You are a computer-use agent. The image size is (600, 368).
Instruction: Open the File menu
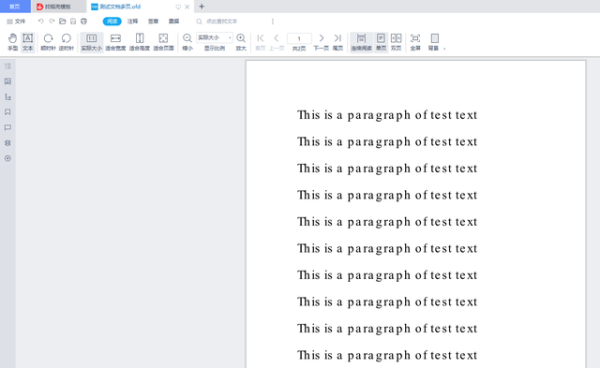click(16, 21)
